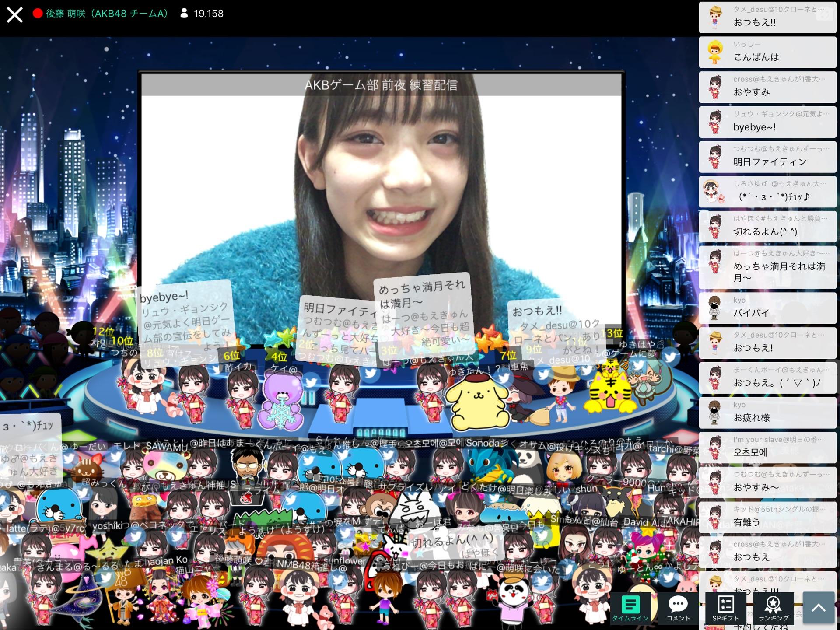Select the 切れるよん(^ ^) comment
Viewport: 840px width, 630px height.
tap(767, 227)
